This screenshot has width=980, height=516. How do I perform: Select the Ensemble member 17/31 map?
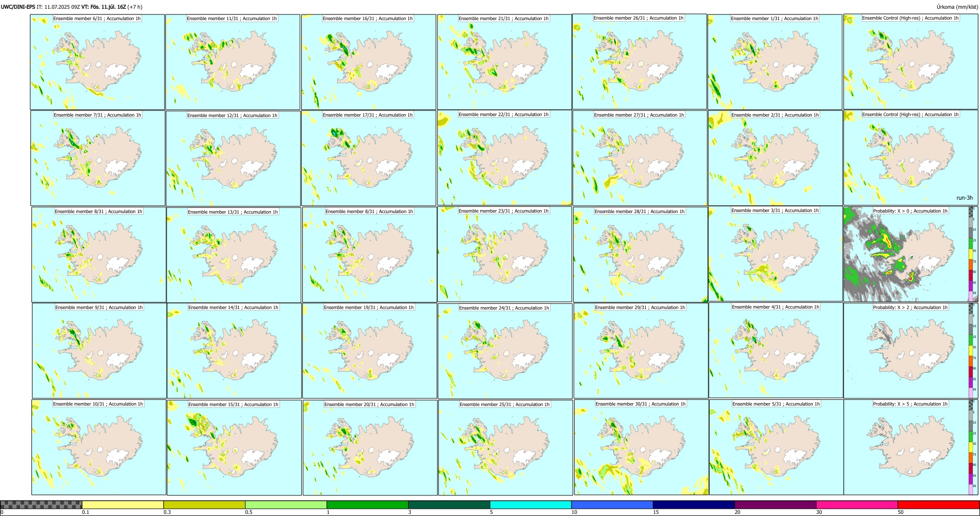[x=369, y=158]
